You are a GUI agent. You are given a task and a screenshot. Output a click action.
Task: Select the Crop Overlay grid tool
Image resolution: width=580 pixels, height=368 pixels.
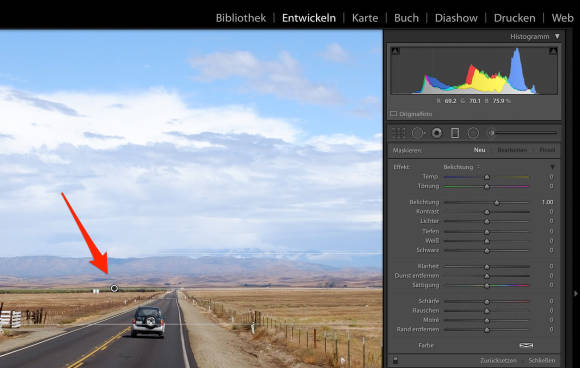pyautogui.click(x=398, y=133)
